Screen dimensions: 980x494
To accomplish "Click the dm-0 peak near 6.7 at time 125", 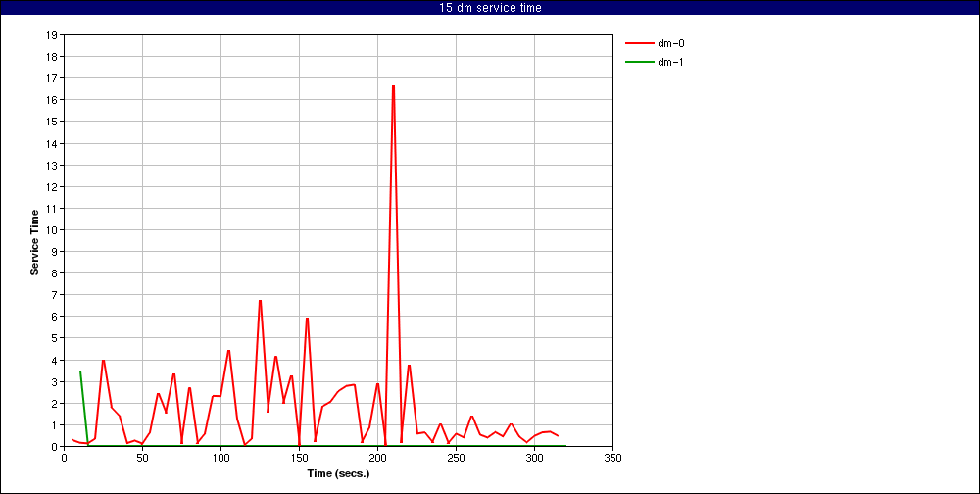I will (260, 301).
